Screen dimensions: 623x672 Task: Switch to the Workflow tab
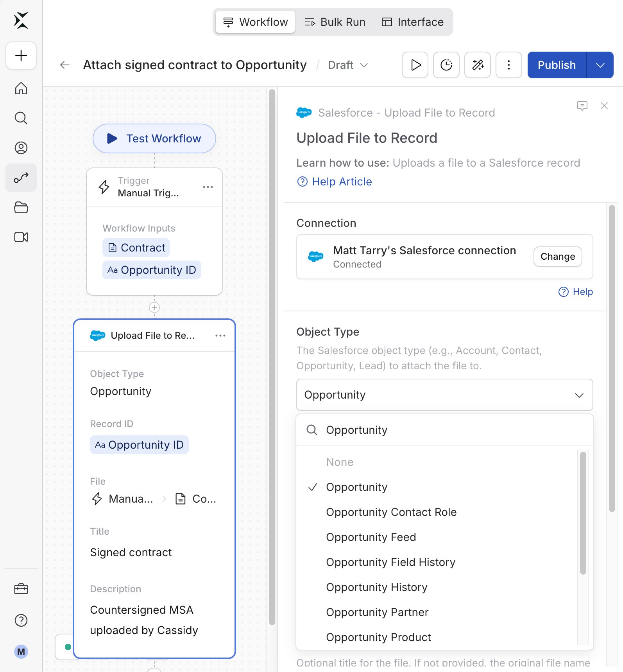pyautogui.click(x=255, y=22)
